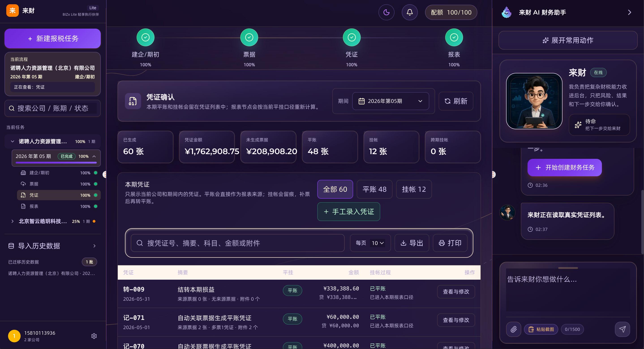Collapse the 2026 年第 05 期 period row
The height and width of the screenshot is (349, 644).
coord(94,156)
